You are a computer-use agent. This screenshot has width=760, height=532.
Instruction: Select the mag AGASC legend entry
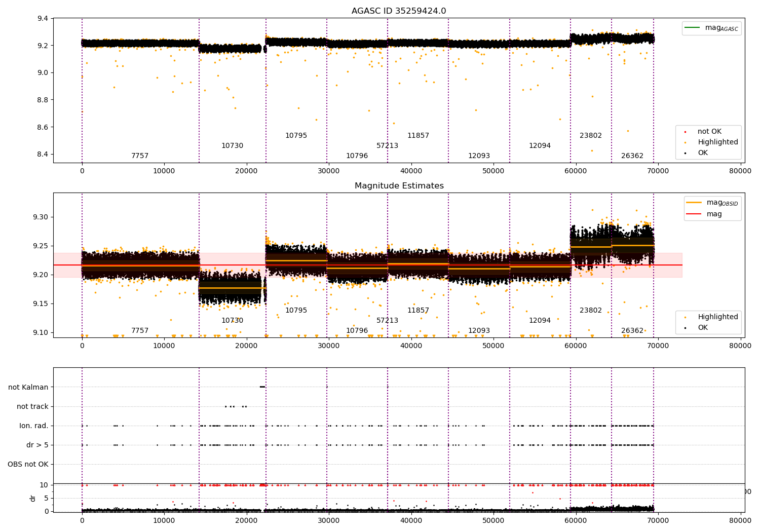711,28
